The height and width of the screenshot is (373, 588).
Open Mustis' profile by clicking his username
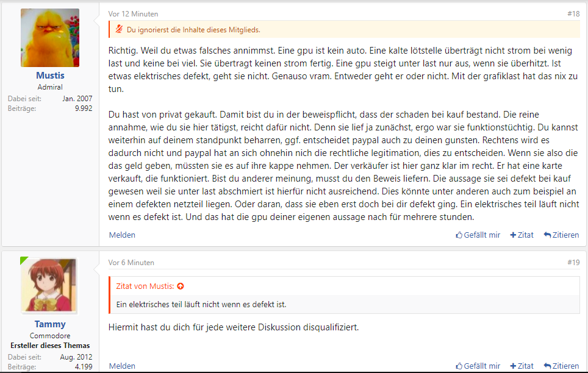point(50,75)
